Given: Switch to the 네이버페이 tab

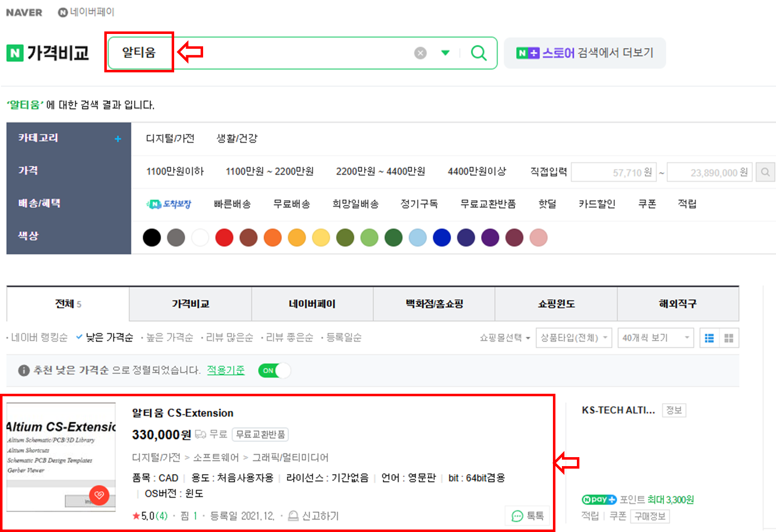Looking at the screenshot, I should click(x=312, y=304).
